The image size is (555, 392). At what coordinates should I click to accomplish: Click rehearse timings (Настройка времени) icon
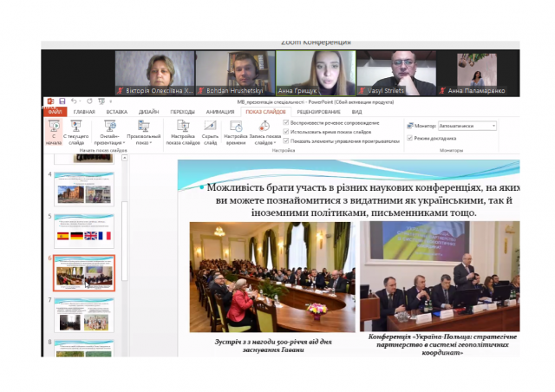coord(236,132)
